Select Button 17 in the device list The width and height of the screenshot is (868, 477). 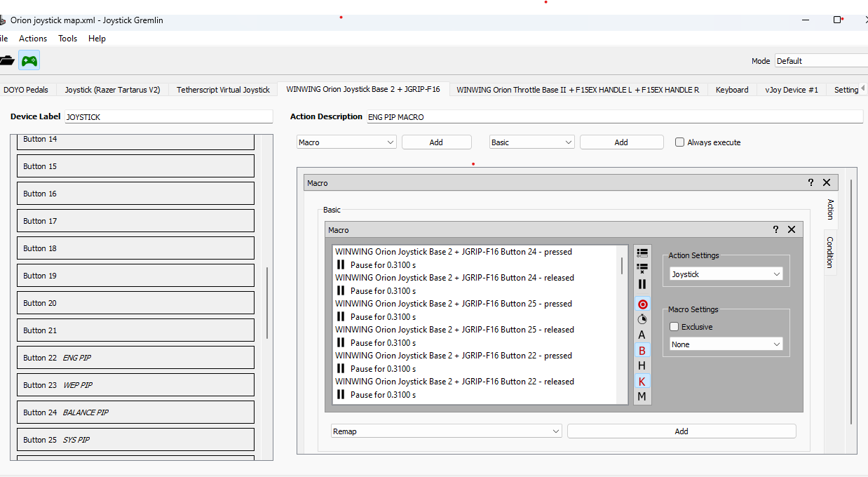tap(135, 221)
